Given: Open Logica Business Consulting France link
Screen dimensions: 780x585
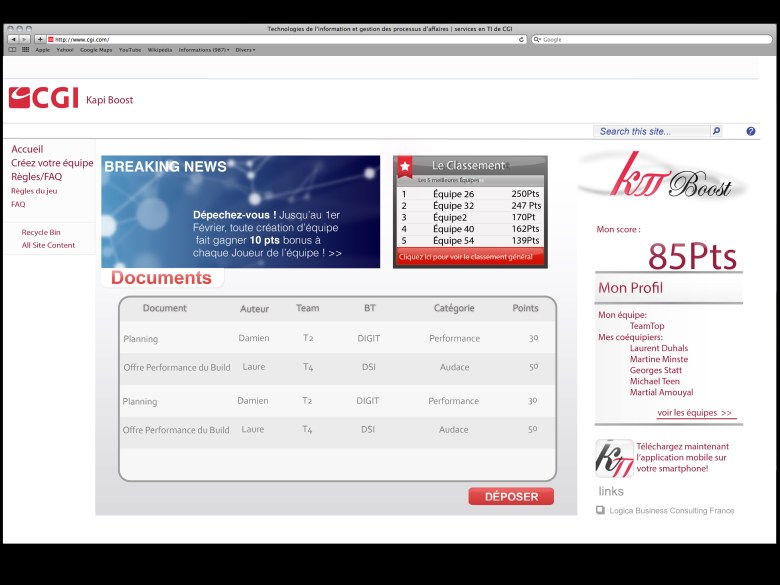Looking at the screenshot, I should click(x=672, y=510).
